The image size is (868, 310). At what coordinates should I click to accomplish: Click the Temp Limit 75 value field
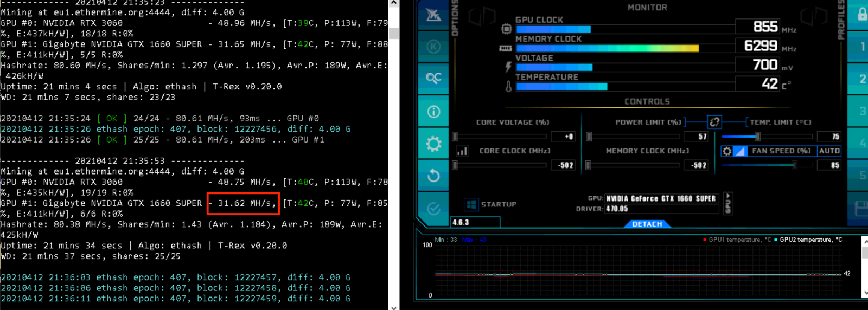click(829, 137)
